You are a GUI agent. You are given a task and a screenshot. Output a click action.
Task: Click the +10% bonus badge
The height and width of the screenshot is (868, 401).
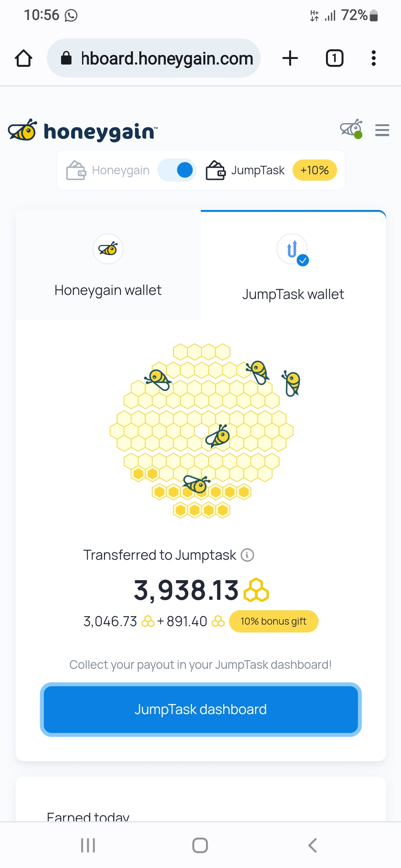tap(315, 170)
